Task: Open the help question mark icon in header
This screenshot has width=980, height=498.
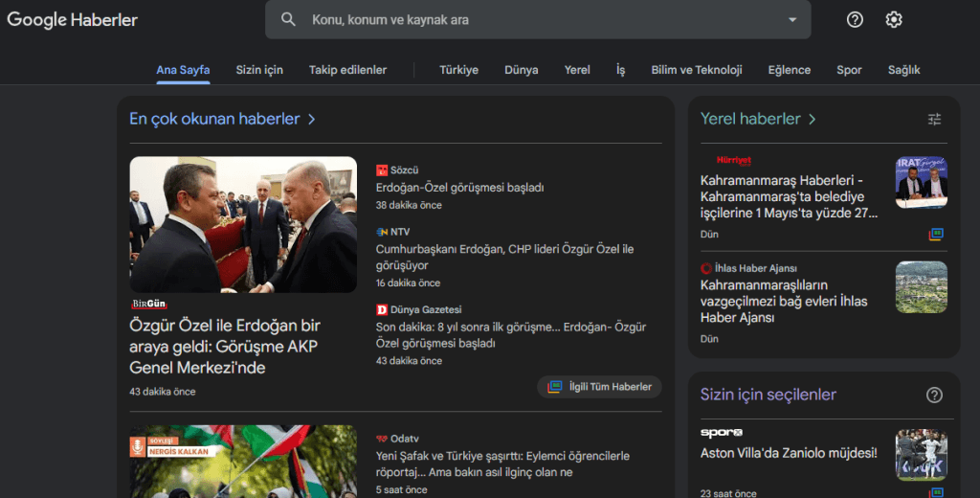Action: 855,19
